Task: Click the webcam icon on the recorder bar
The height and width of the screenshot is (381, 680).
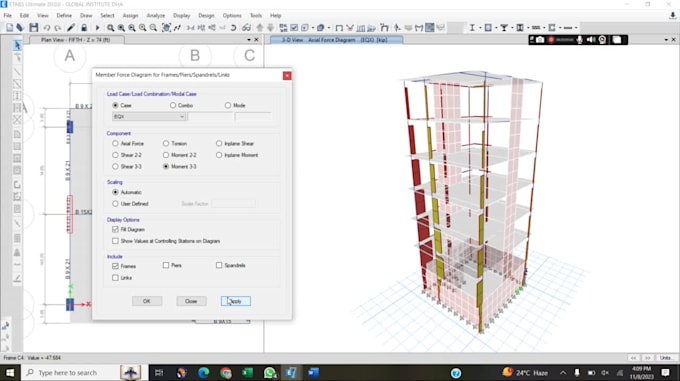Action: [602, 40]
